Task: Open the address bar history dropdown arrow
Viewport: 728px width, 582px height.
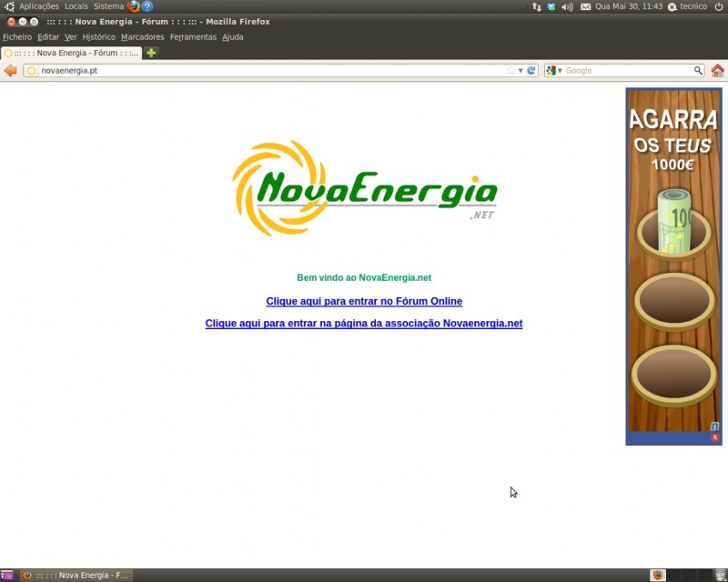Action: pyautogui.click(x=521, y=71)
